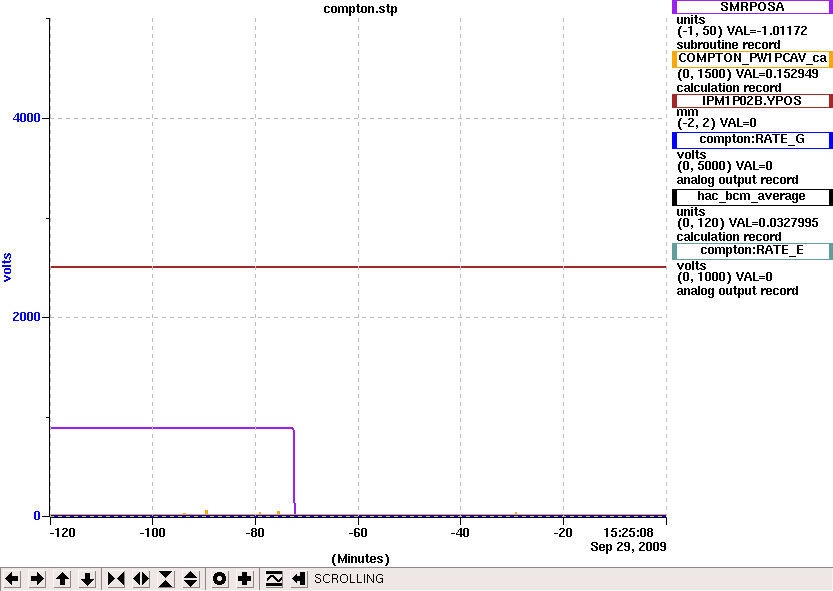Click the -20 x-axis tick label
Viewport: 833px width, 591px height.
563,533
